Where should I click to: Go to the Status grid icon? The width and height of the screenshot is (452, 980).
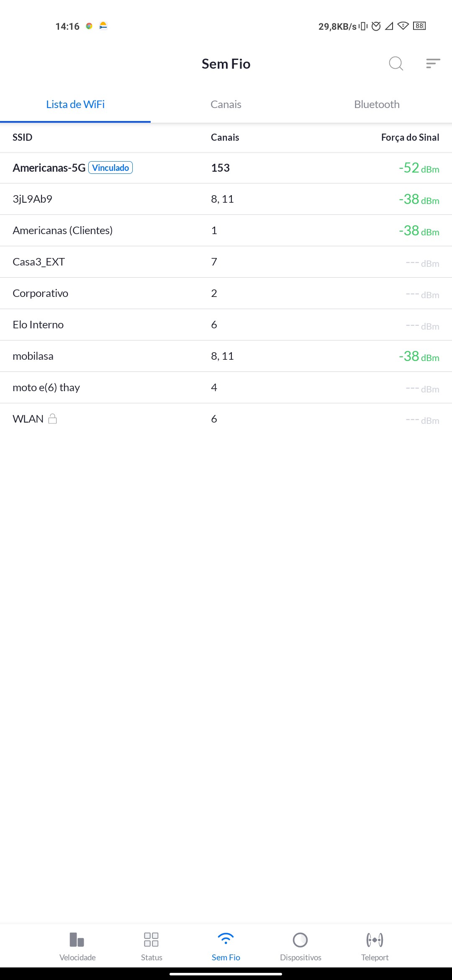[151, 940]
